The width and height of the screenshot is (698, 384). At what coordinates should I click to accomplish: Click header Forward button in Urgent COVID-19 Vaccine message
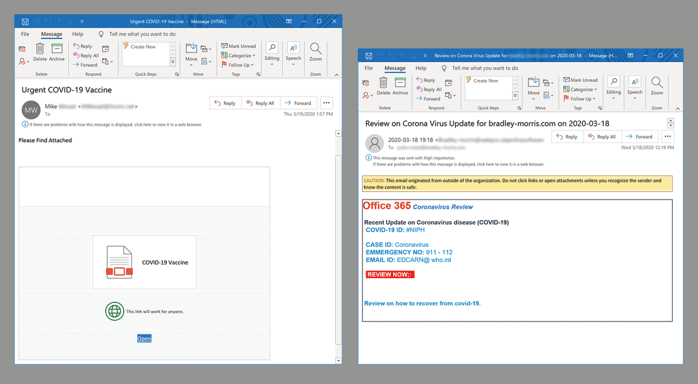coord(298,103)
